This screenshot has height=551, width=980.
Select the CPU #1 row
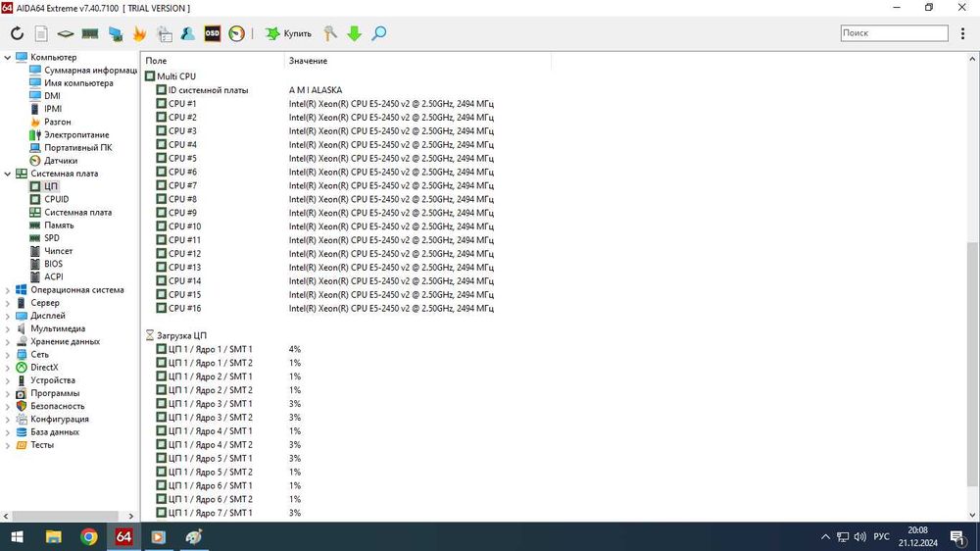click(x=325, y=104)
